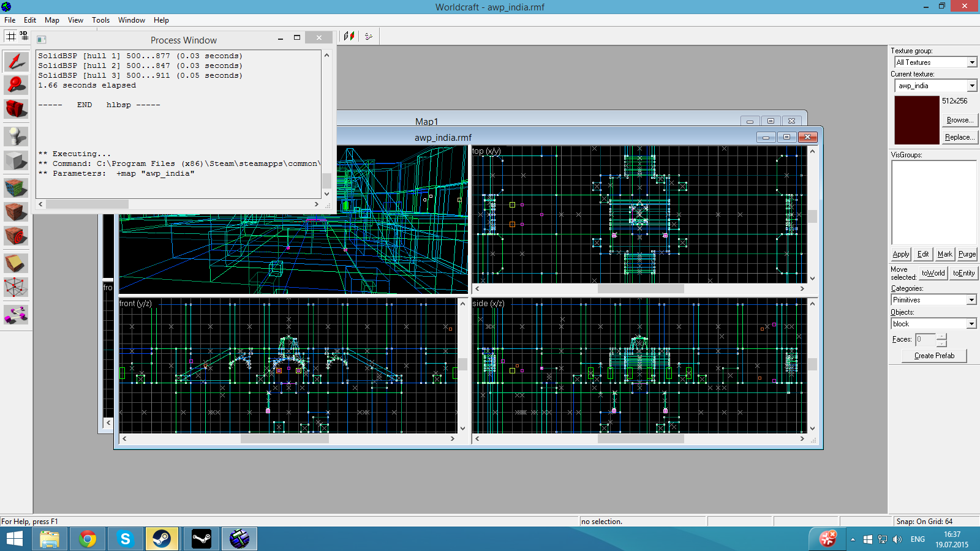Click the front (y/z) viewport label
Image resolution: width=980 pixels, height=551 pixels.
pyautogui.click(x=135, y=304)
